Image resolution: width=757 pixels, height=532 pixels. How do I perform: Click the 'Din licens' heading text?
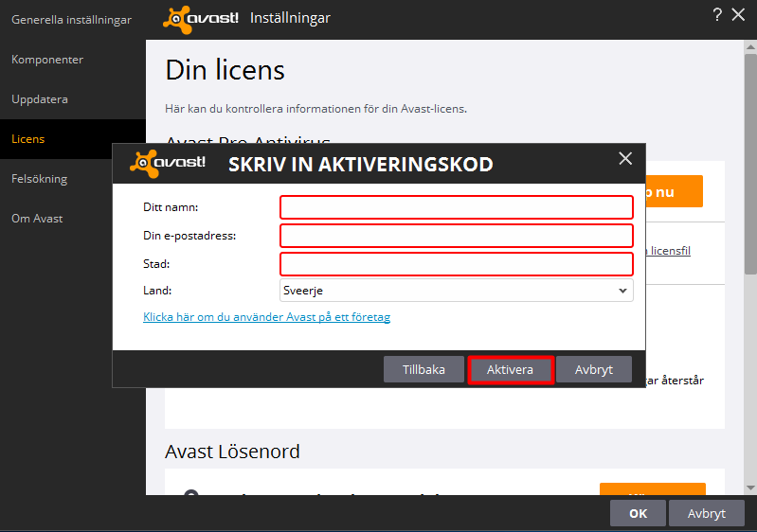(225, 70)
